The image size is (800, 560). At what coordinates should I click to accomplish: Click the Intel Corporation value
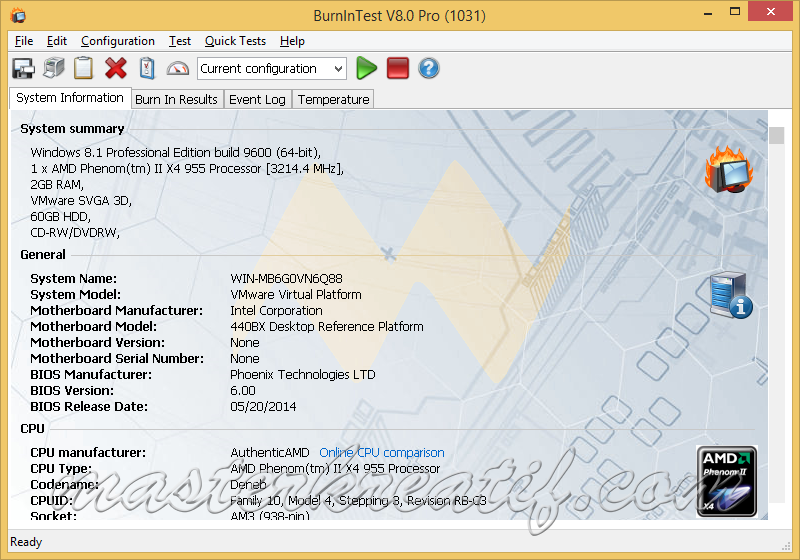[x=276, y=311]
